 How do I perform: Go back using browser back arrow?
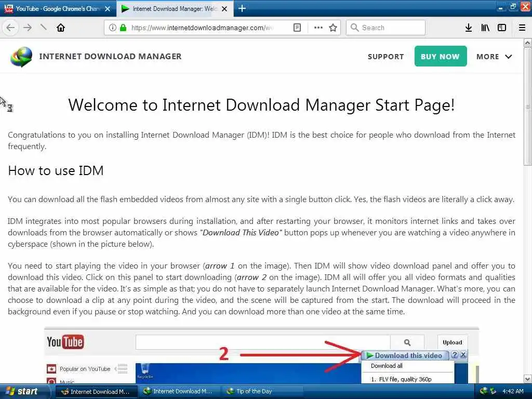click(x=10, y=28)
